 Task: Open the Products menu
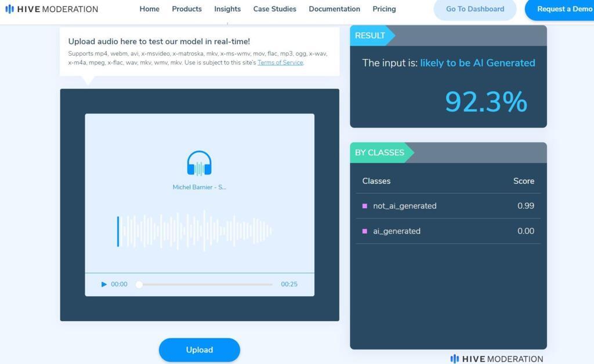tap(187, 9)
